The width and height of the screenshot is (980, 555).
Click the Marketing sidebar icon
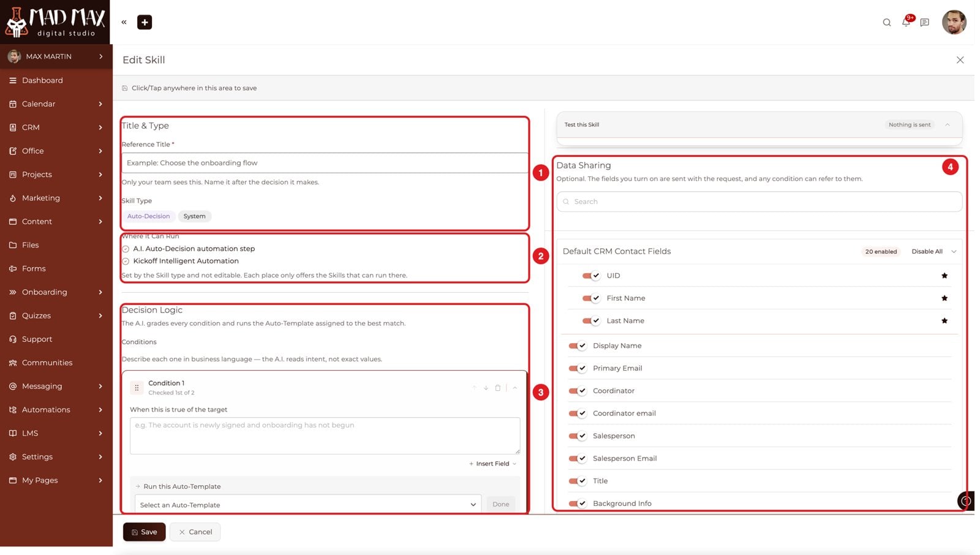pos(13,198)
